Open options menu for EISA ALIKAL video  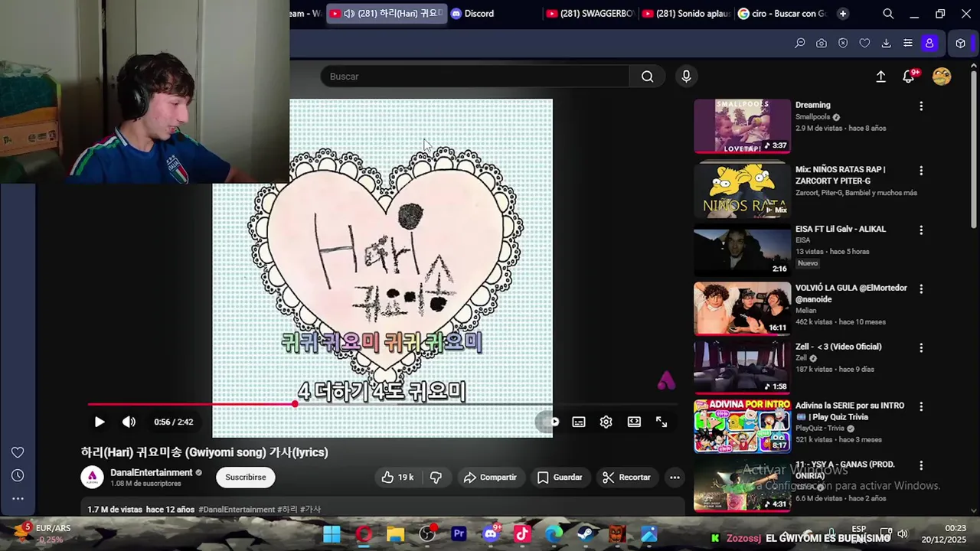click(x=921, y=230)
